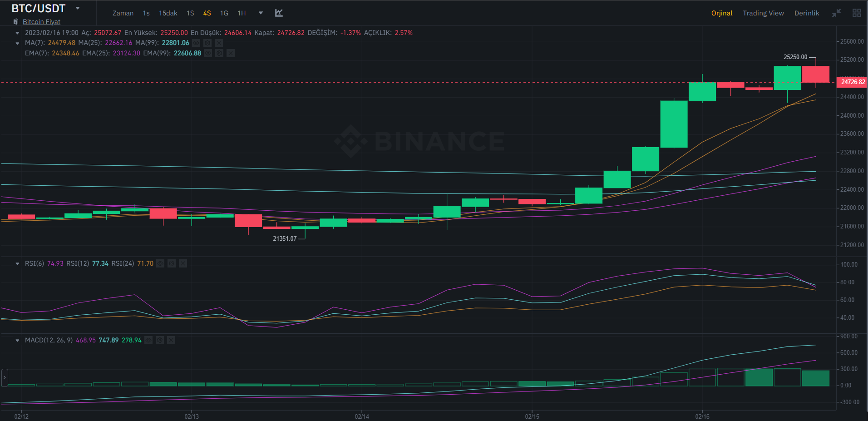
Task: Click the MA(25) value 22662.16
Action: pos(118,43)
